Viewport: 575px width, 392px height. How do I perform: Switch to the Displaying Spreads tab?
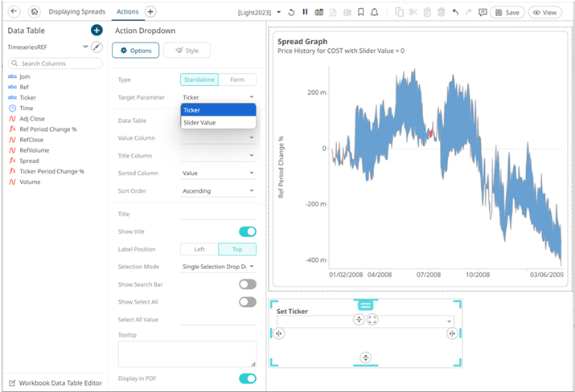point(78,12)
